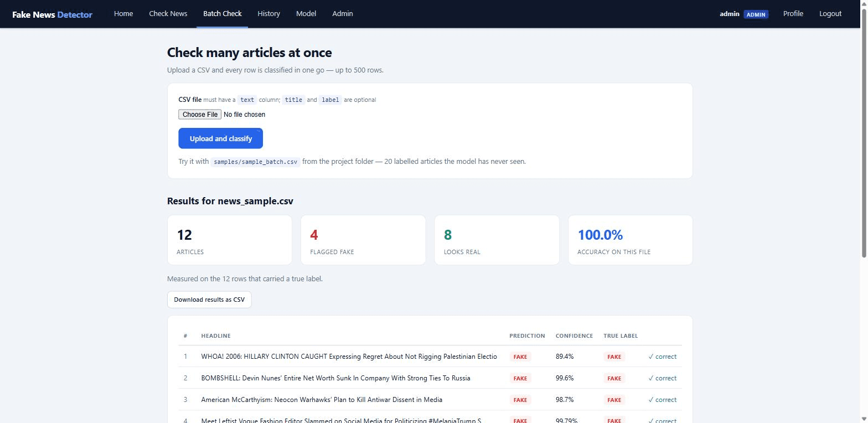Screen dimensions: 868x423
Task: Click the 89.4% confidence value
Action: (565, 357)
